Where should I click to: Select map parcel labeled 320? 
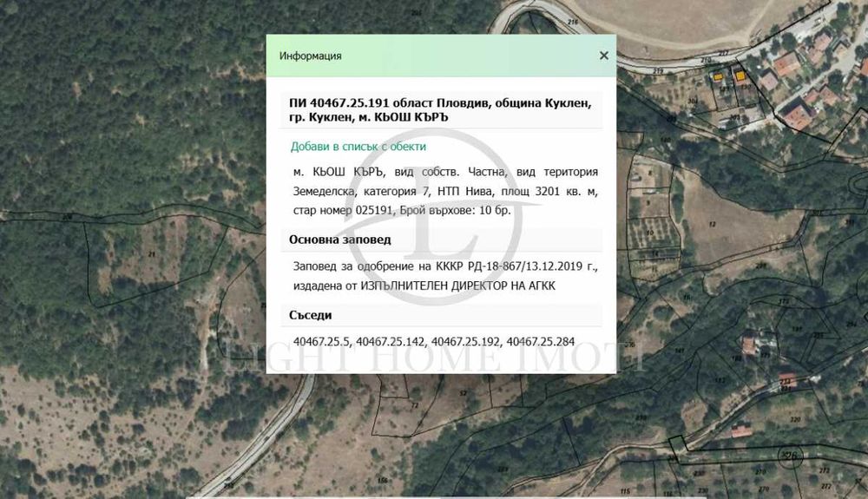[x=795, y=419]
